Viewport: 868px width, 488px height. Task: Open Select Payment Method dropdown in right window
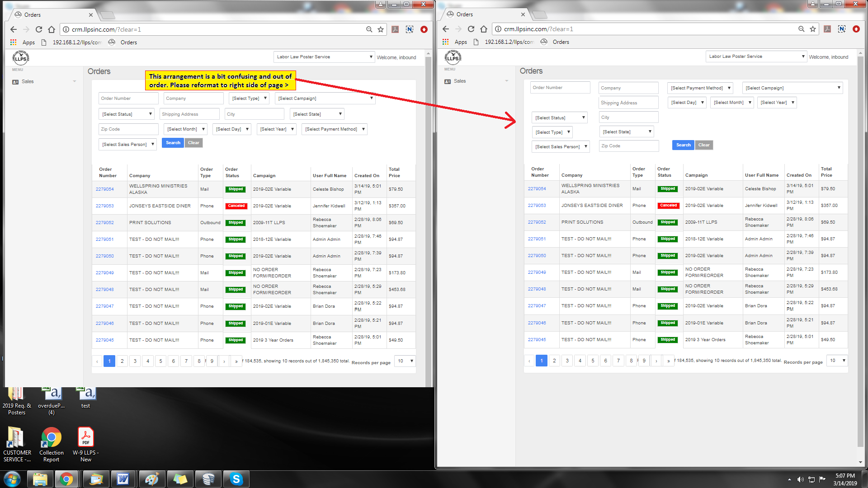click(700, 88)
